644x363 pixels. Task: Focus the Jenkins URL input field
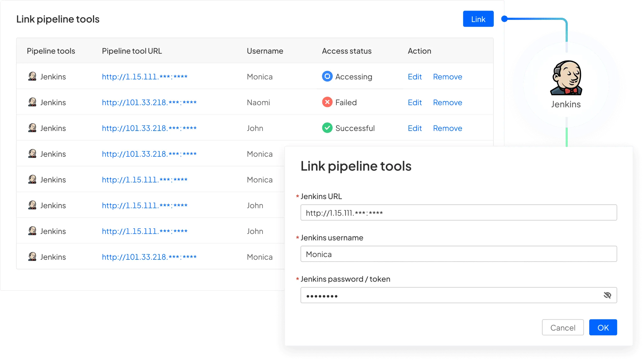(x=458, y=213)
